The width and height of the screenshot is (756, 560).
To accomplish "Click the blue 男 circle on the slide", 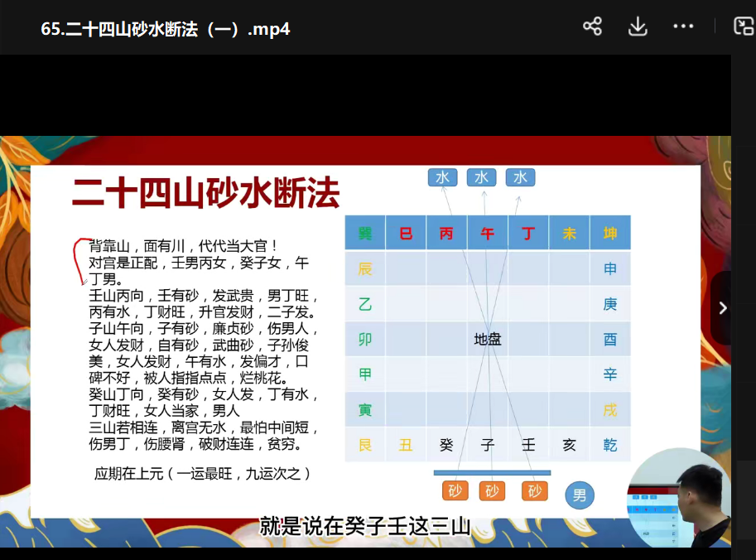I will click(x=580, y=495).
